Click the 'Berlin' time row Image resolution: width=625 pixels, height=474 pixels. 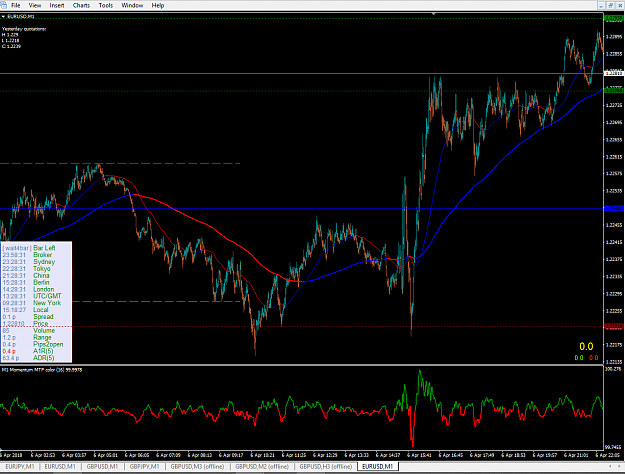click(x=26, y=282)
